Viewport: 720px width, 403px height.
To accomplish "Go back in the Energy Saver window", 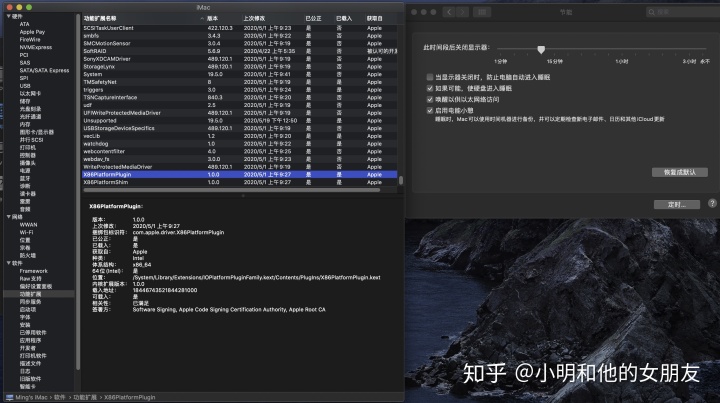I will (449, 12).
